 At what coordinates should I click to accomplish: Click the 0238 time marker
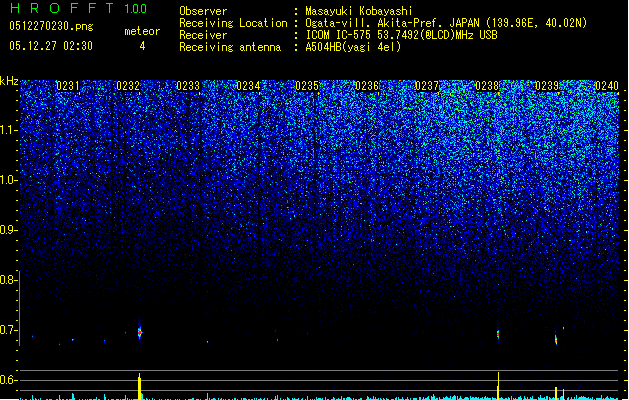pos(487,86)
